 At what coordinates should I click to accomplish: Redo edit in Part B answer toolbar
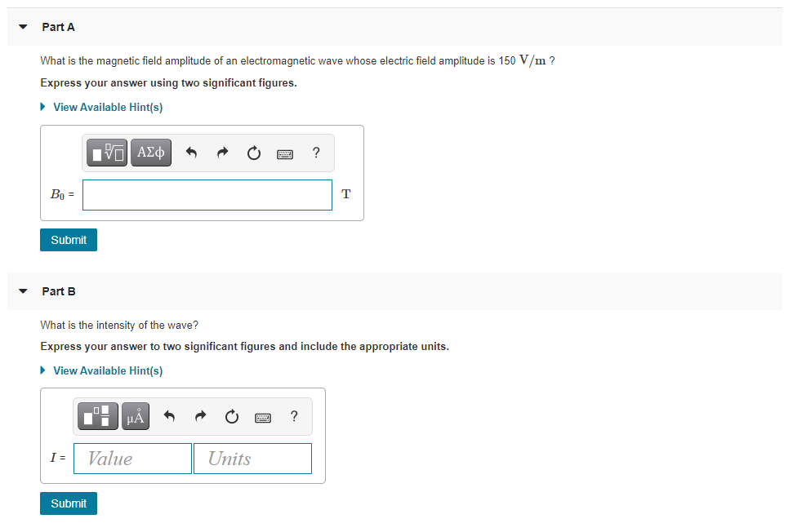(201, 416)
